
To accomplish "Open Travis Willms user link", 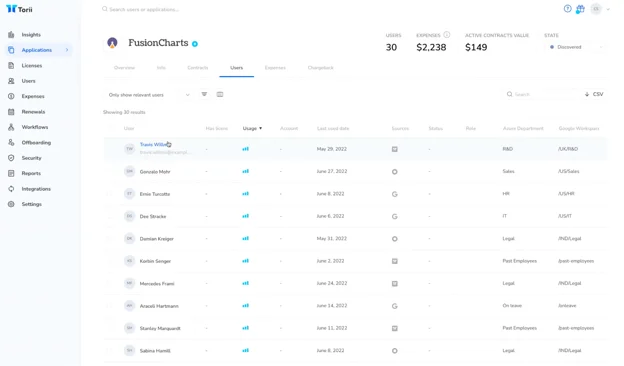I will pyautogui.click(x=154, y=144).
